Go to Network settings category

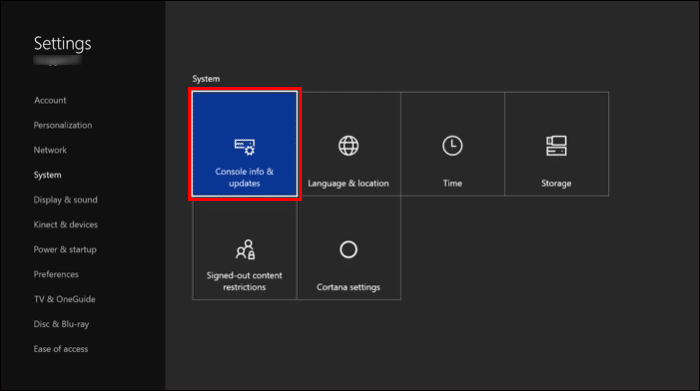pyautogui.click(x=50, y=150)
